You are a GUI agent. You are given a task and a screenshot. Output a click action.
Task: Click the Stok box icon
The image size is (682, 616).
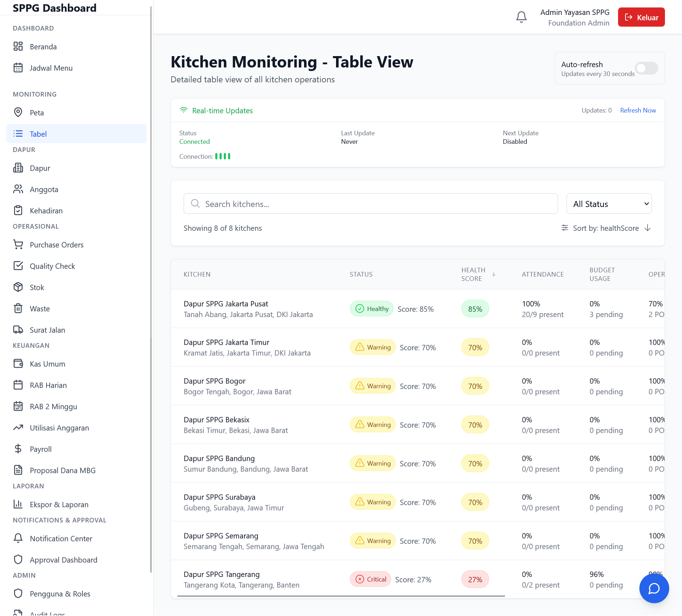point(18,287)
